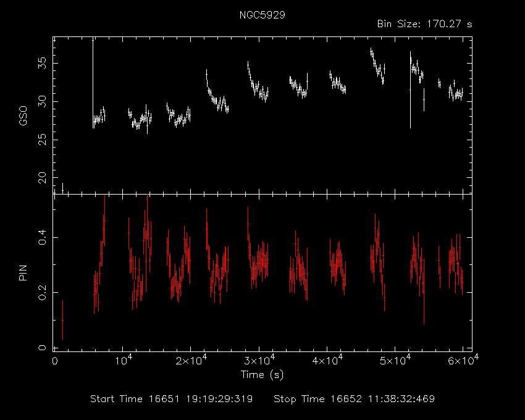Click the GSO tick value 30
The image size is (525, 420).
tap(43, 101)
